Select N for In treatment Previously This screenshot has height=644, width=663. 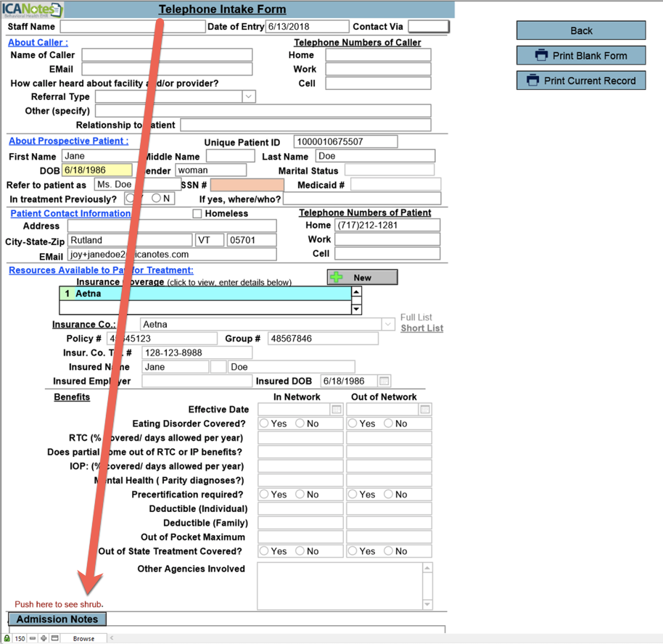(x=156, y=199)
